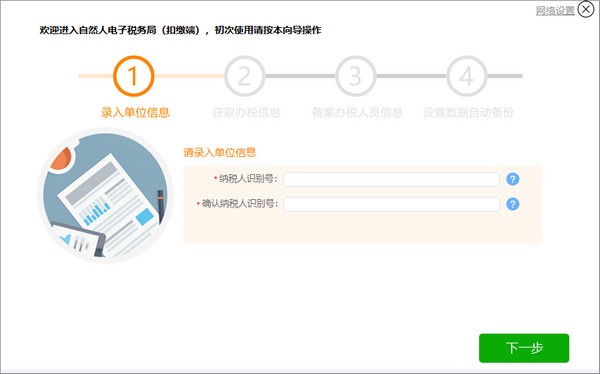Focus the 纳税人识别号 input field
The width and height of the screenshot is (600, 374).
(391, 179)
